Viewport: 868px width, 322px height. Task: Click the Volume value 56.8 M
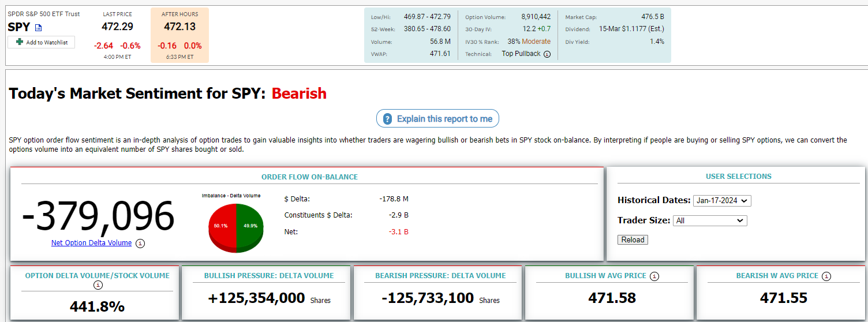coord(440,42)
